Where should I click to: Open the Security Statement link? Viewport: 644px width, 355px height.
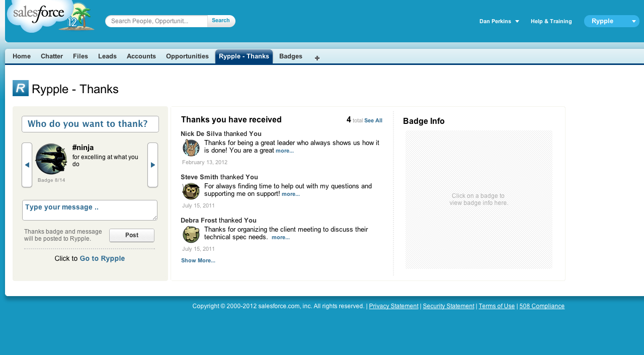click(x=448, y=306)
